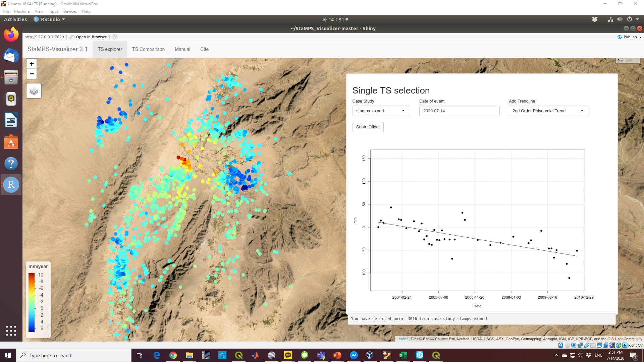
Task: Click the Subtr. Offset button
Action: point(368,127)
